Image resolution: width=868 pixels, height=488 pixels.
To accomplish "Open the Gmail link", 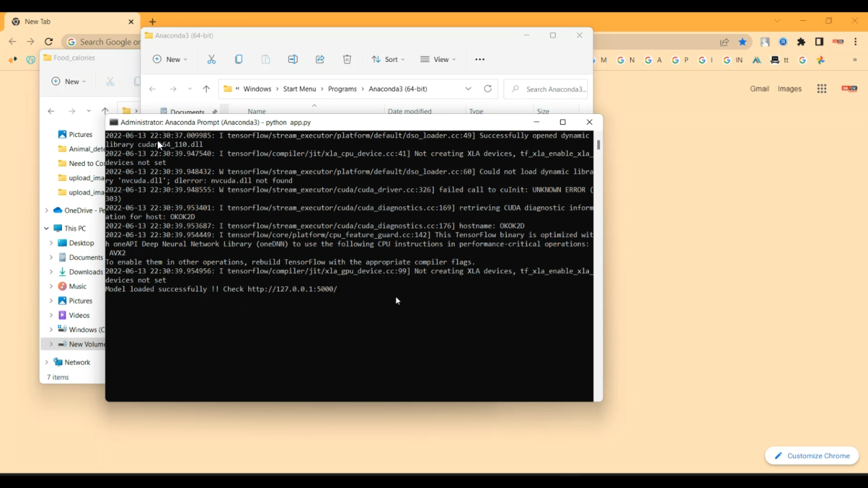I will (x=759, y=88).
